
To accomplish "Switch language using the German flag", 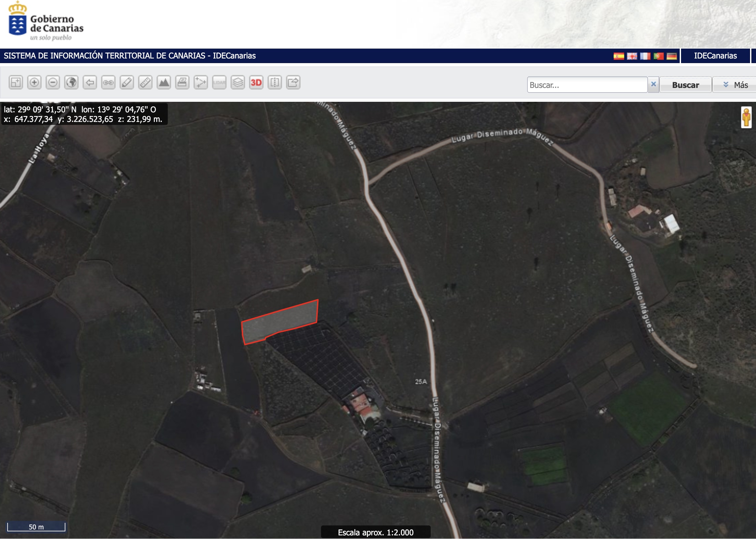I will coord(671,56).
